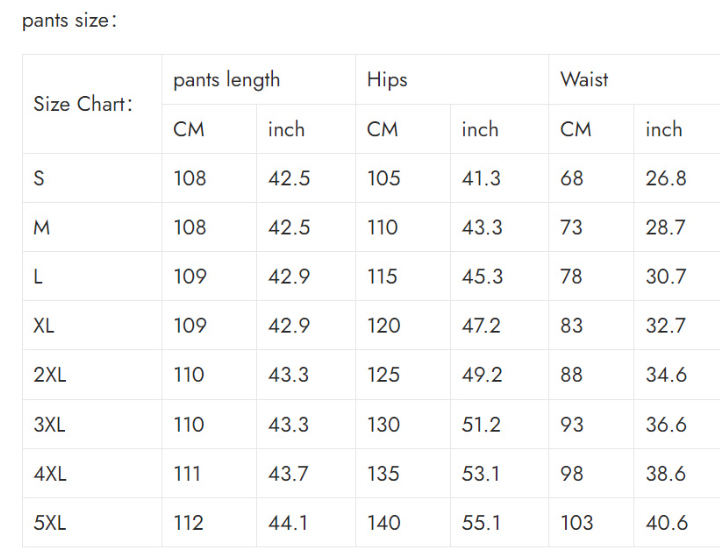Select the 44.1 inch pants length cell
This screenshot has height=555, width=720.
tap(289, 522)
